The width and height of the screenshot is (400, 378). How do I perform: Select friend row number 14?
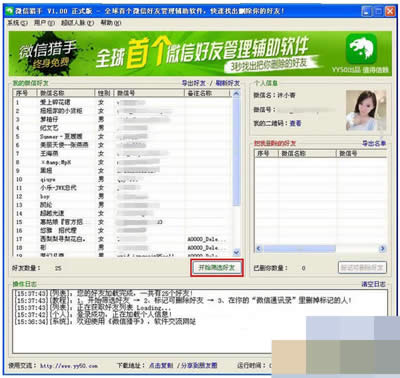(123, 213)
